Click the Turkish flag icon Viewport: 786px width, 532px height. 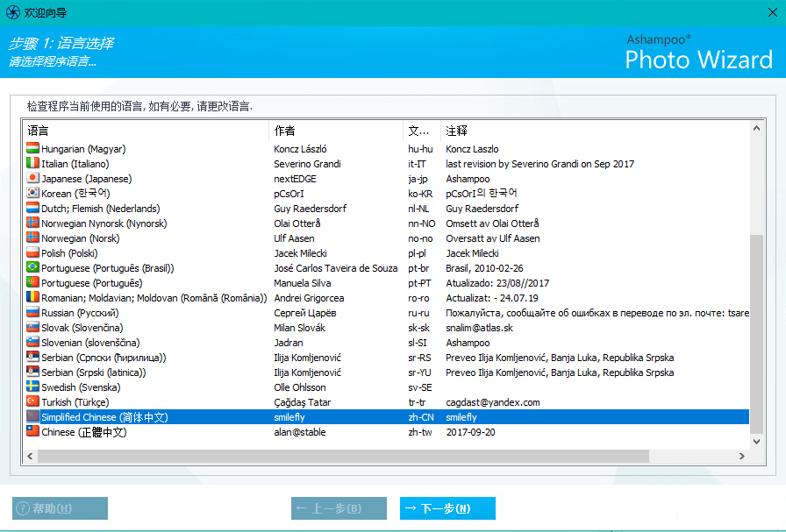click(x=32, y=401)
